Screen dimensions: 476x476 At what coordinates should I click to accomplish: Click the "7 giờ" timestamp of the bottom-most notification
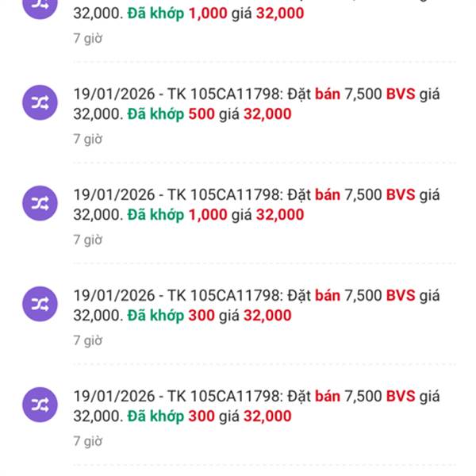(x=88, y=441)
